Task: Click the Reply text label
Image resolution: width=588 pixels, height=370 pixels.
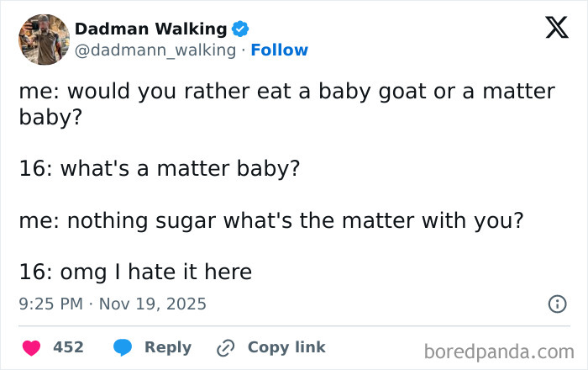Action: [x=168, y=347]
